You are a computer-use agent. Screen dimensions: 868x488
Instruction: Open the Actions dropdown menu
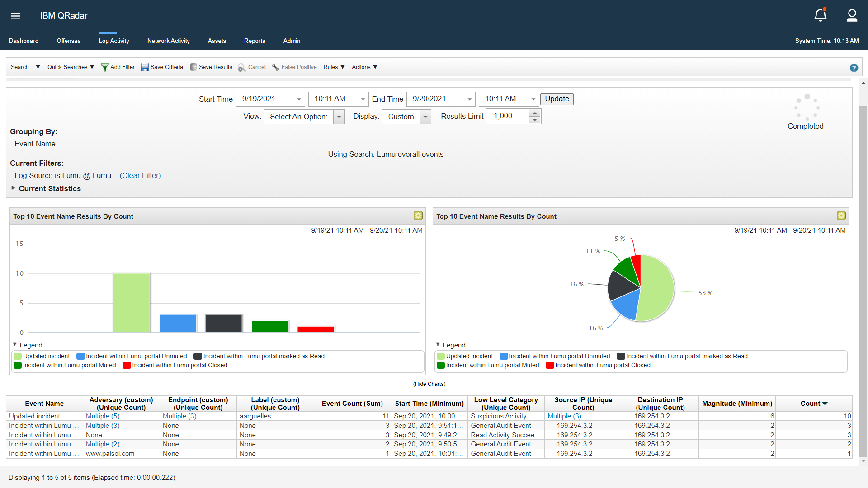tap(364, 67)
